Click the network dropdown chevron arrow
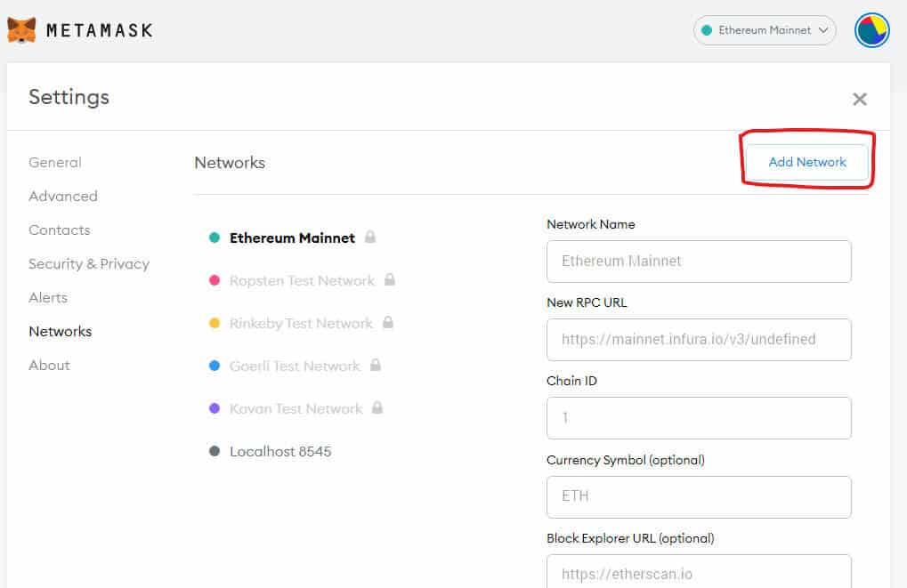 click(823, 30)
